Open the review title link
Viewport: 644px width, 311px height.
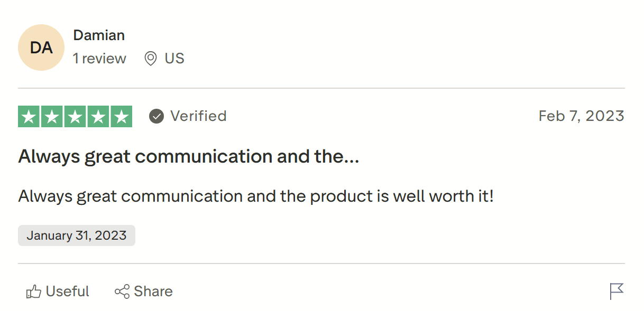(188, 156)
